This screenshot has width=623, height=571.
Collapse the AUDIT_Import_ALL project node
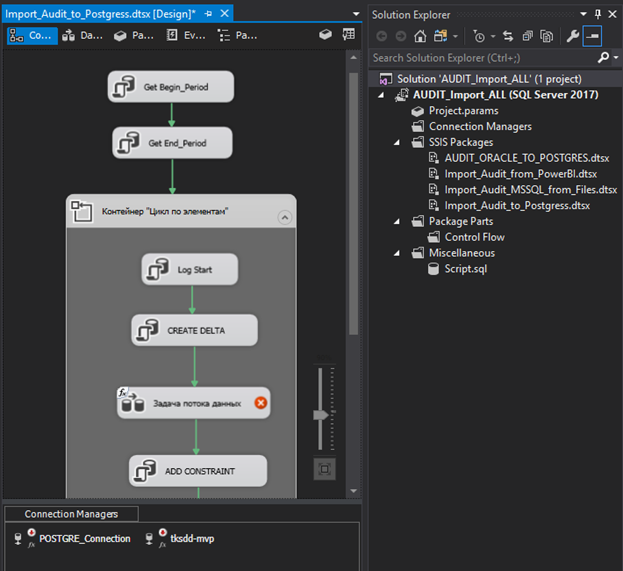click(x=381, y=95)
